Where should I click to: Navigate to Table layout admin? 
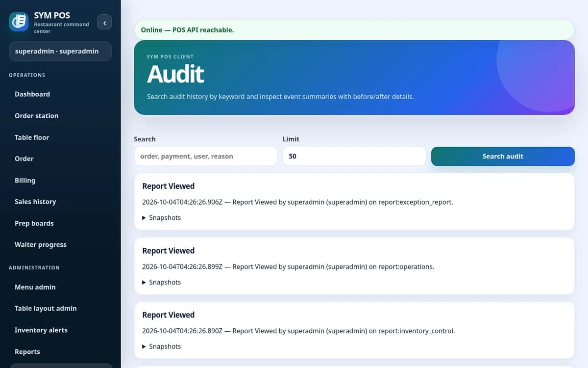coord(60,308)
